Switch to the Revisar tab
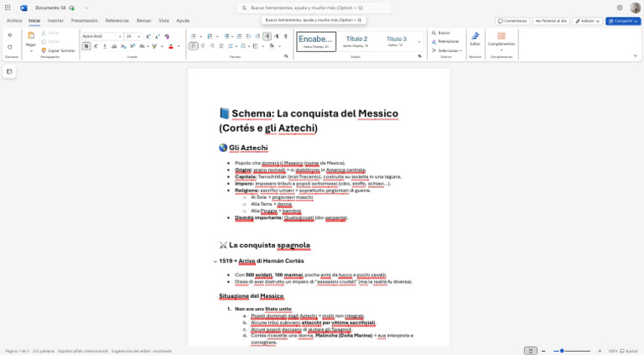644x355 pixels. [143, 20]
